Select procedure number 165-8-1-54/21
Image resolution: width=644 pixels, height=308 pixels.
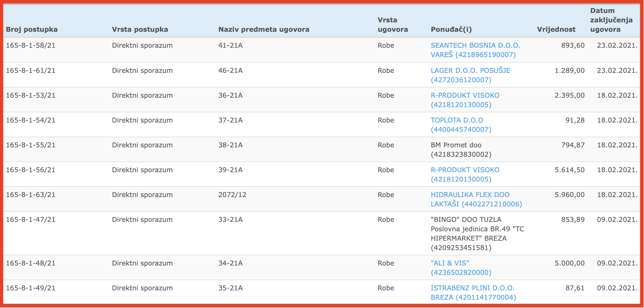pos(31,120)
